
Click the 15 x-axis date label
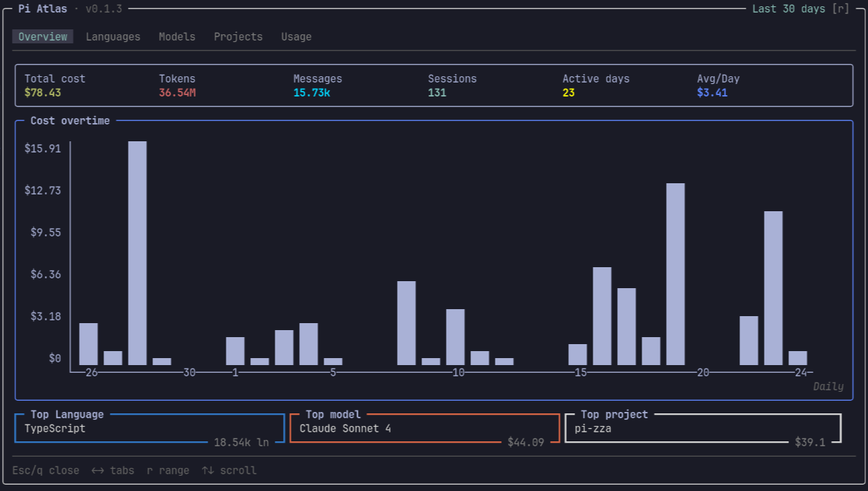click(581, 372)
